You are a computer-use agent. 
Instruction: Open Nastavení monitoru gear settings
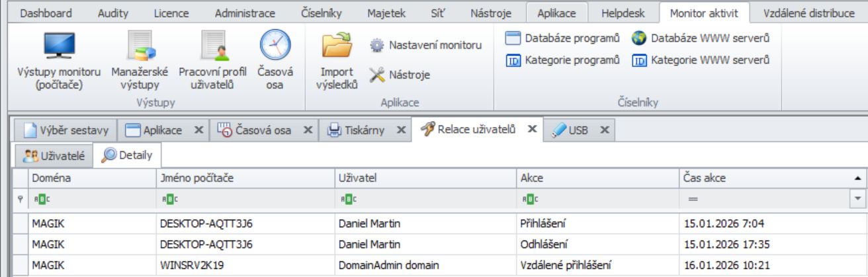point(425,46)
